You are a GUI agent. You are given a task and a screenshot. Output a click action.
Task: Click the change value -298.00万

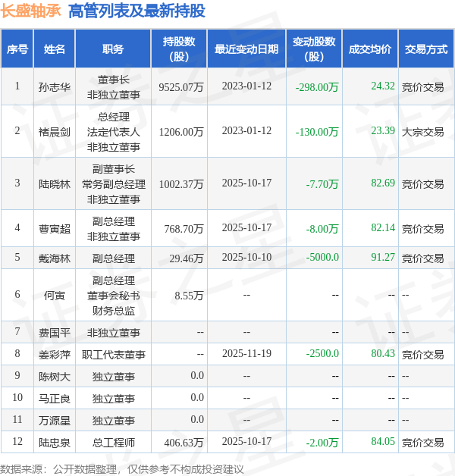317,87
